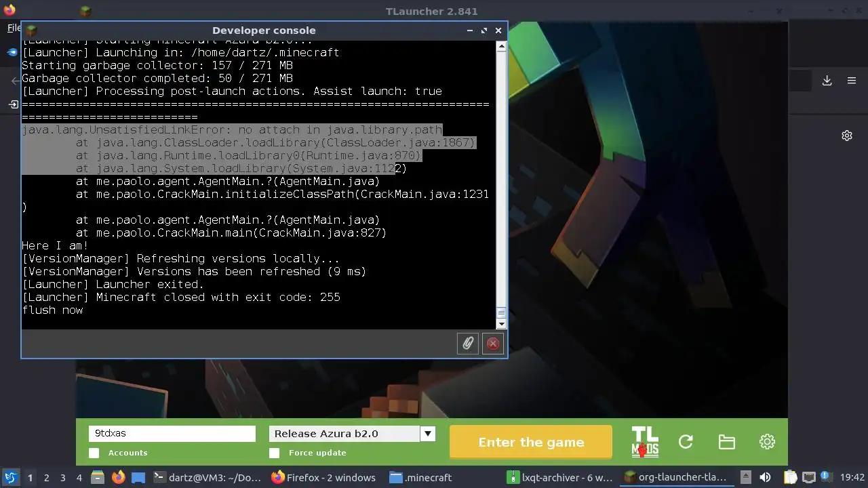The height and width of the screenshot is (488, 868).
Task: Switch to the lxqt-archiver taskbar item
Action: pyautogui.click(x=561, y=477)
